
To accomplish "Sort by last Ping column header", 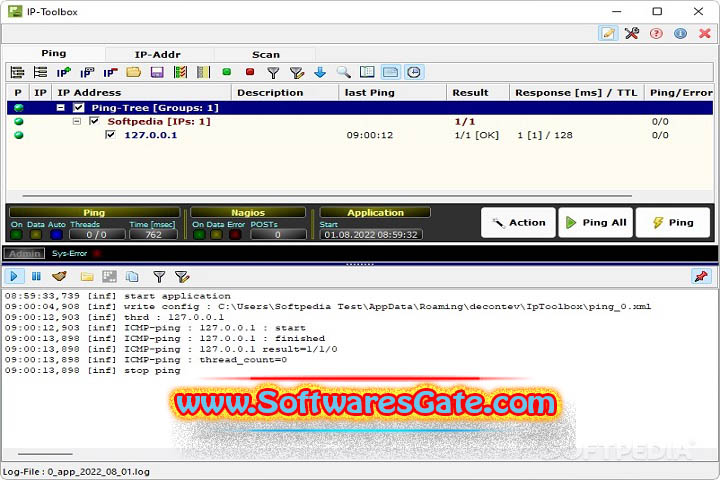I will (393, 93).
